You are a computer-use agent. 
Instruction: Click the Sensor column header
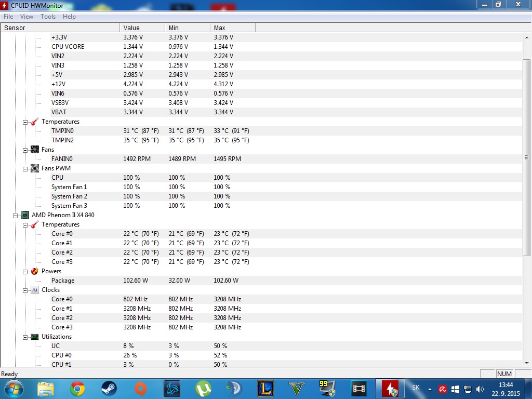click(60, 28)
